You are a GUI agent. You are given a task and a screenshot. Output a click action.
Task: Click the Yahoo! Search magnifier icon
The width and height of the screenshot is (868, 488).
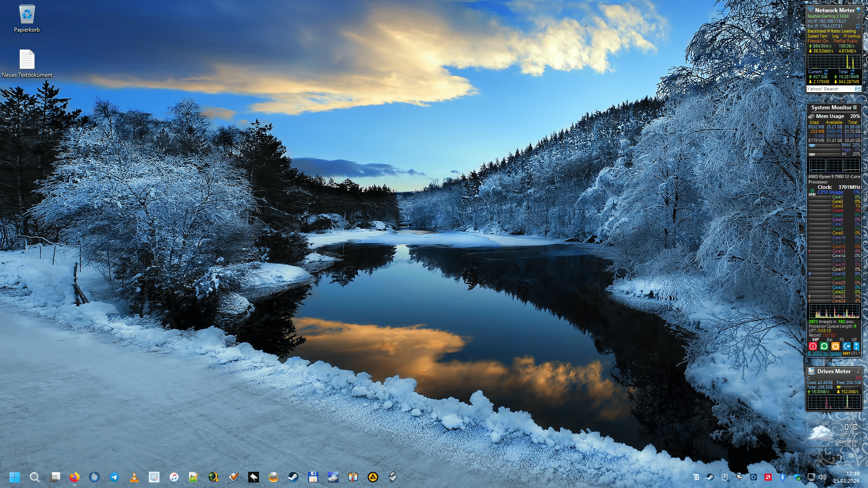[x=858, y=89]
